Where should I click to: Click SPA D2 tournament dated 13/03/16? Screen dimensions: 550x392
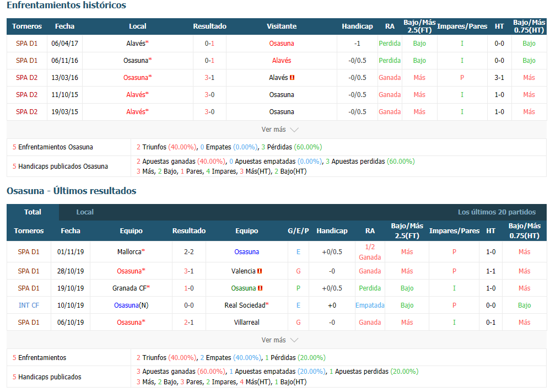(26, 78)
